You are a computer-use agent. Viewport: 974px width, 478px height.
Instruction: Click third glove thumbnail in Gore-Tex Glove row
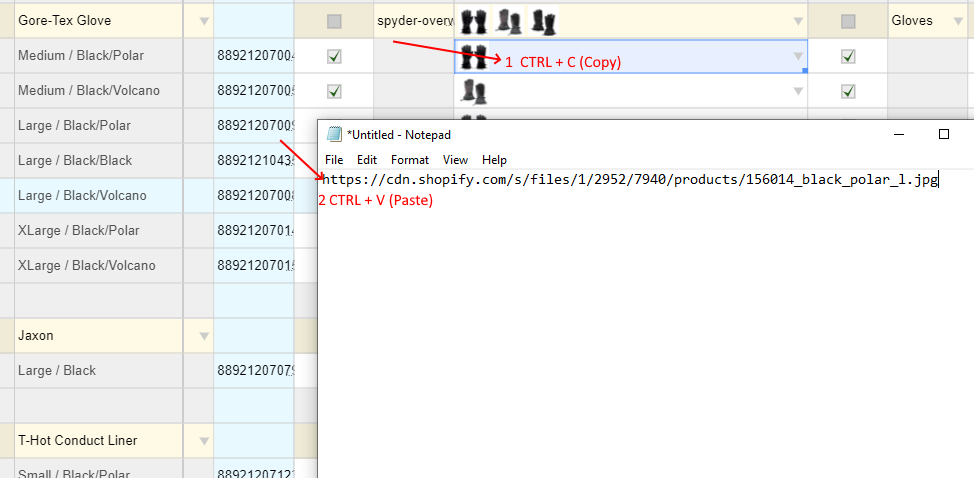tap(543, 21)
